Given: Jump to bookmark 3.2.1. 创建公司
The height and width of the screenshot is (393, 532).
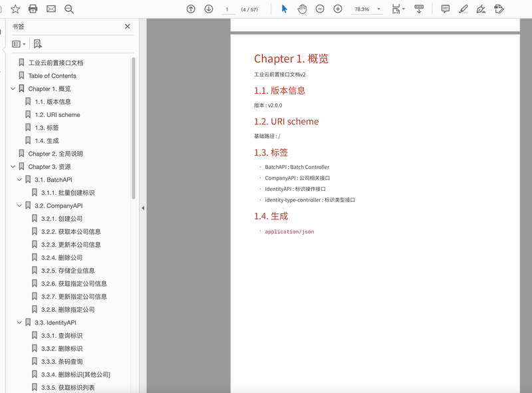Looking at the screenshot, I should pos(62,219).
